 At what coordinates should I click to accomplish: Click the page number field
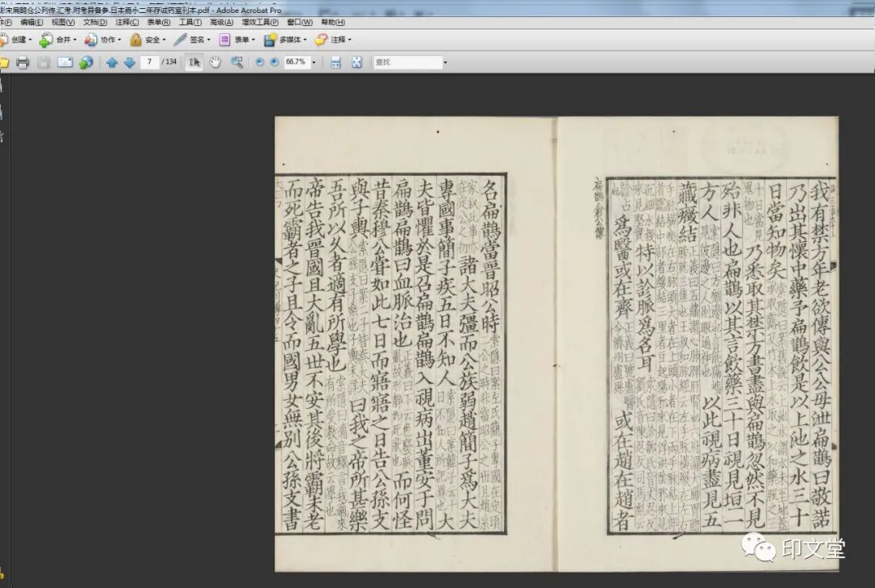click(150, 62)
